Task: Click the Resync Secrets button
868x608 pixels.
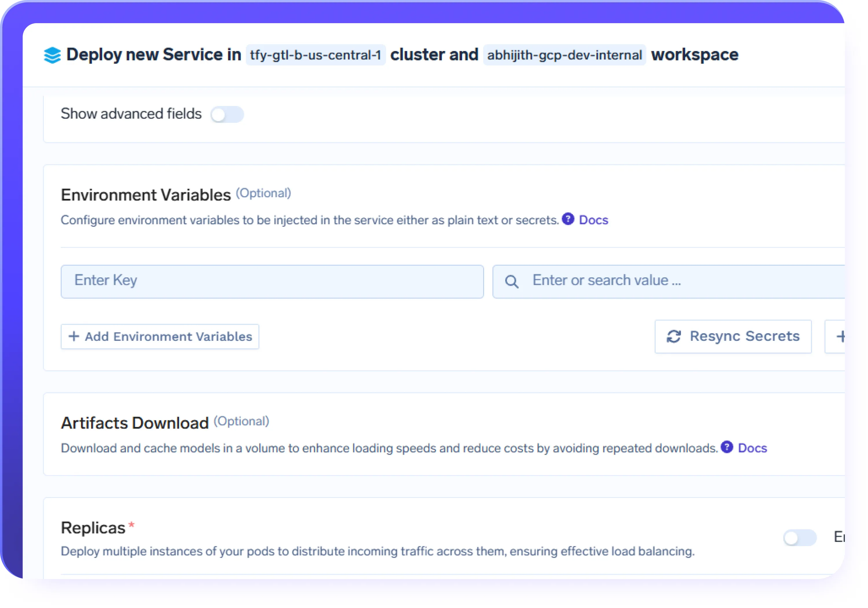Action: [733, 336]
